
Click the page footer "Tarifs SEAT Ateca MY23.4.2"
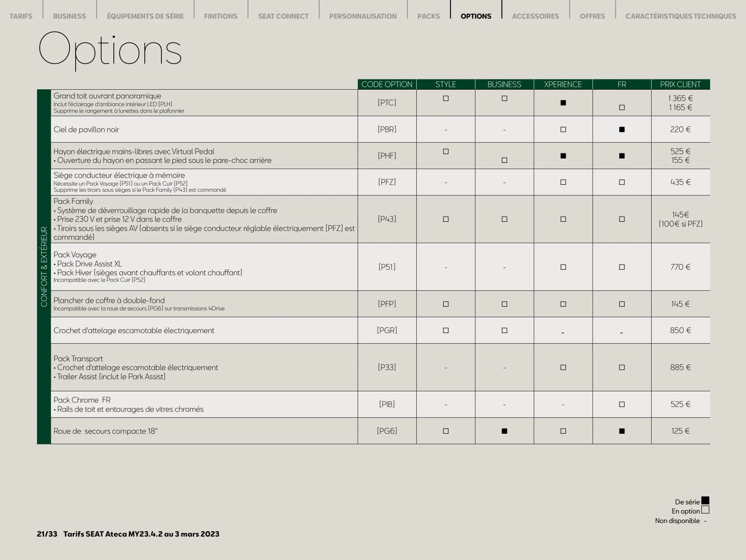pos(141,534)
